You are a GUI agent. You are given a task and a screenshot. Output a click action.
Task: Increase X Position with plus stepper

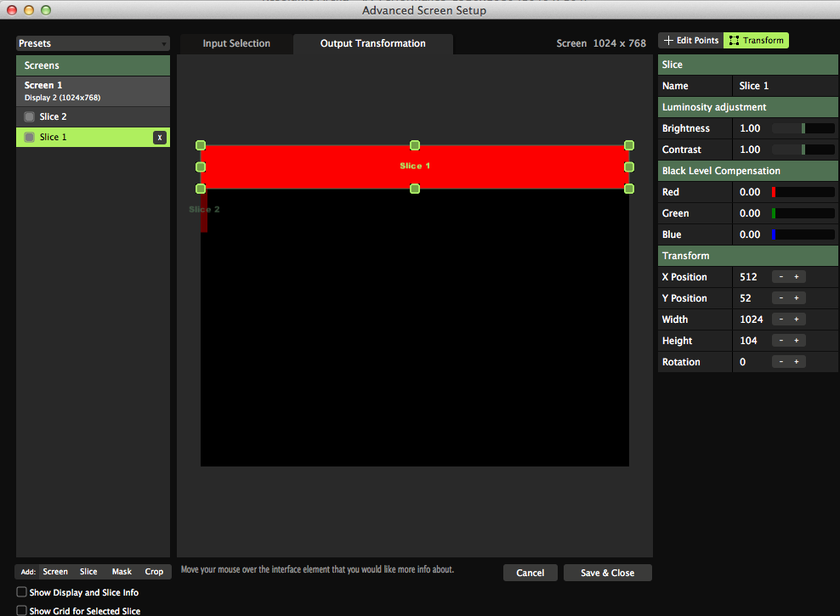pos(797,277)
